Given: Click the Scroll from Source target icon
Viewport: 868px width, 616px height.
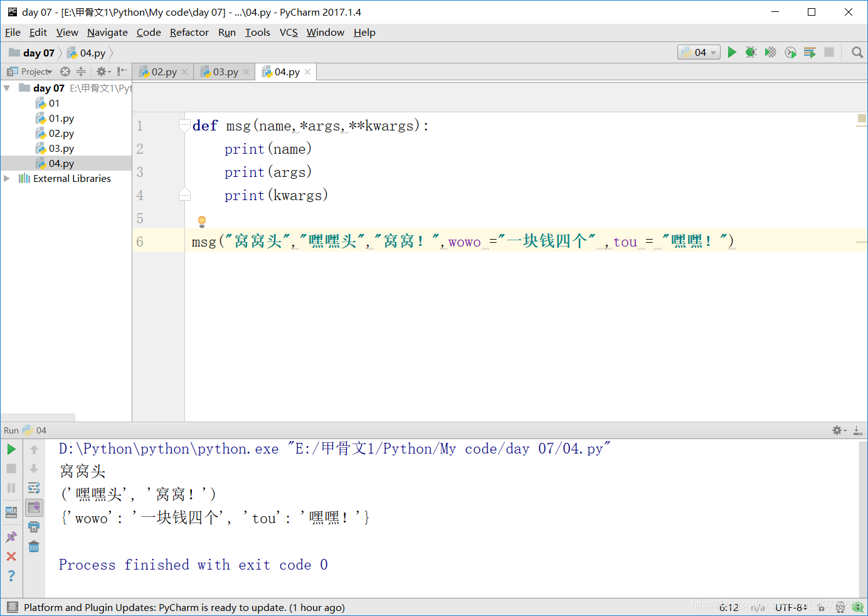Looking at the screenshot, I should point(65,72).
